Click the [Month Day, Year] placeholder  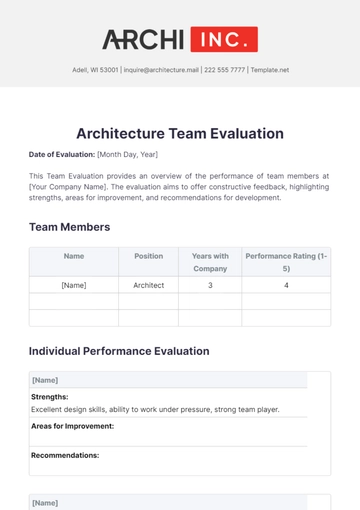[127, 154]
